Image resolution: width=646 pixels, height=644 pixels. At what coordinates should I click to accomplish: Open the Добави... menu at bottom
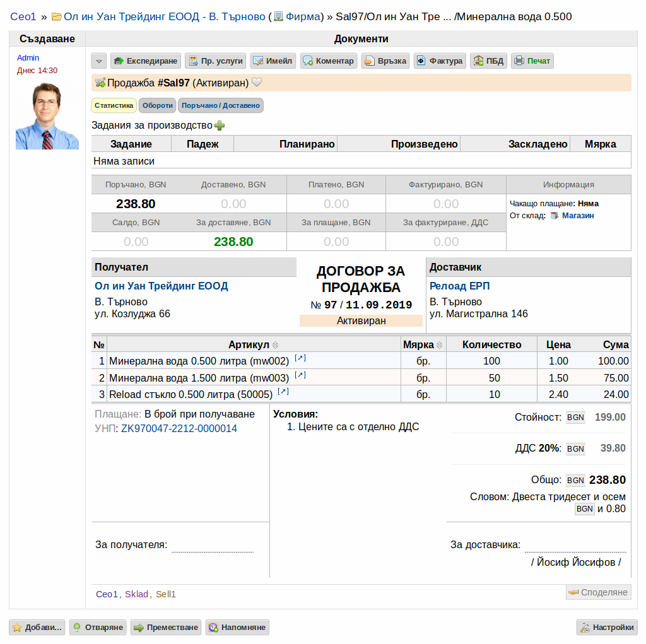37,628
